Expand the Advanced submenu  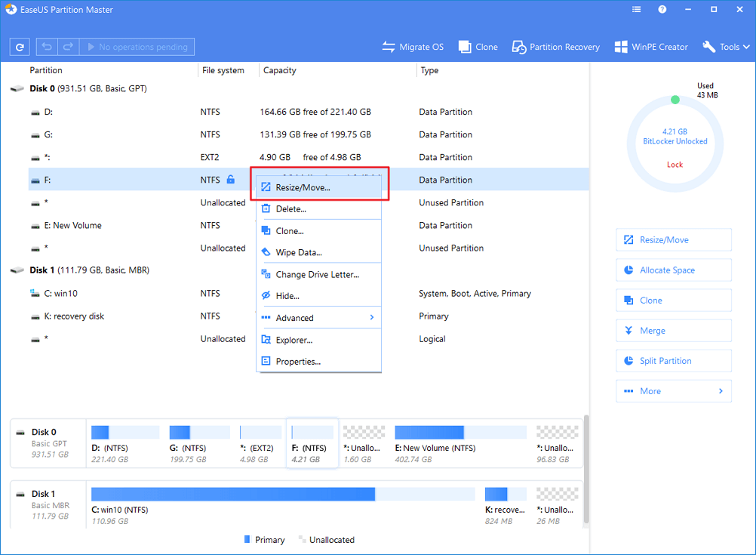tap(318, 318)
